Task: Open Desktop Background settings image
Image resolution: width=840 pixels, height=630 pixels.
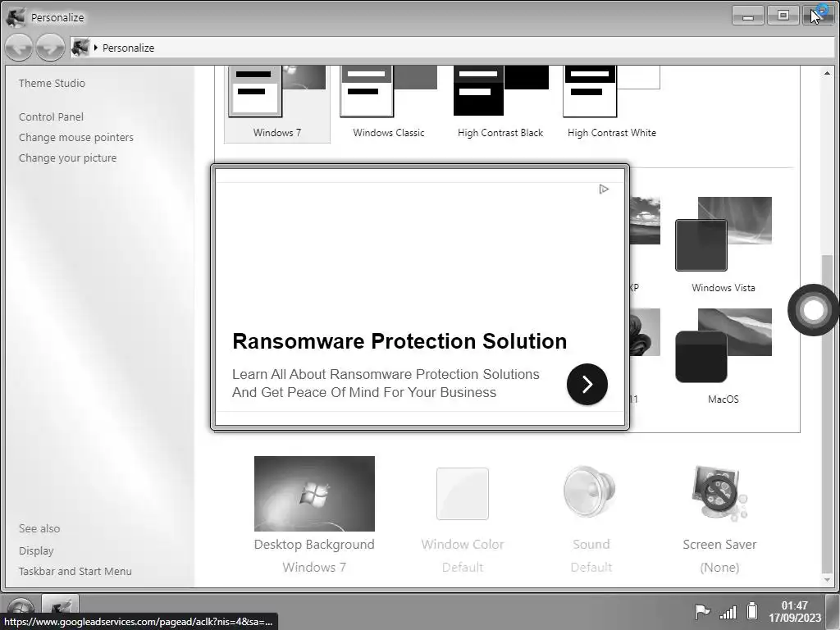Action: (x=314, y=493)
